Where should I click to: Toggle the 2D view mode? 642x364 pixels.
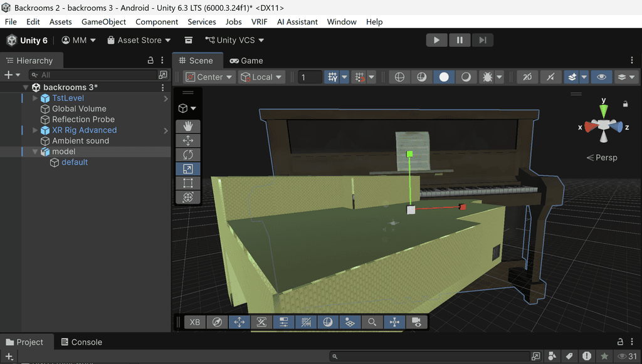[x=527, y=77]
